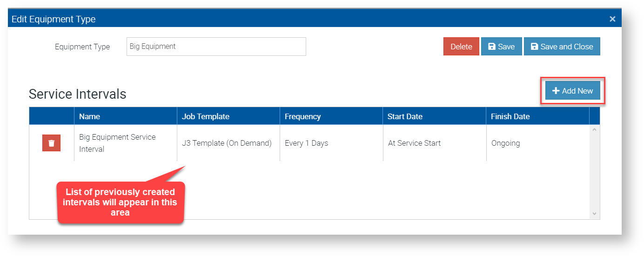Viewport: 644px width, 257px height.
Task: Add a new service interval
Action: [x=572, y=91]
